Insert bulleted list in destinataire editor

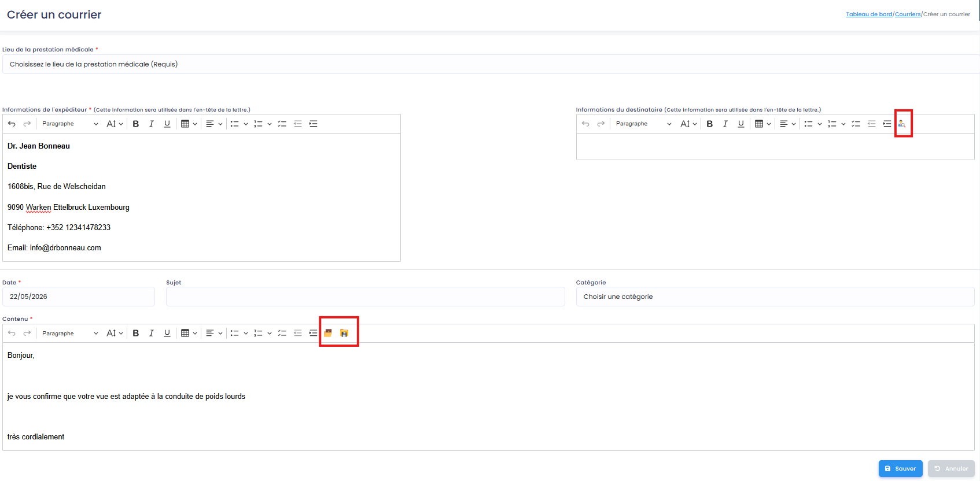coord(808,124)
